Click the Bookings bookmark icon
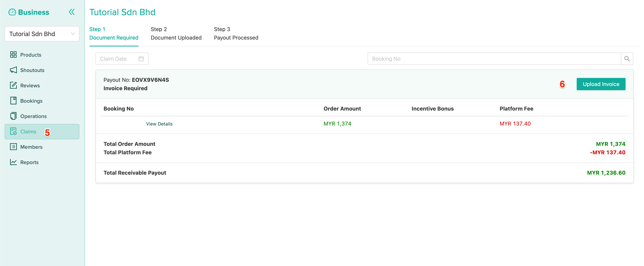 click(13, 101)
